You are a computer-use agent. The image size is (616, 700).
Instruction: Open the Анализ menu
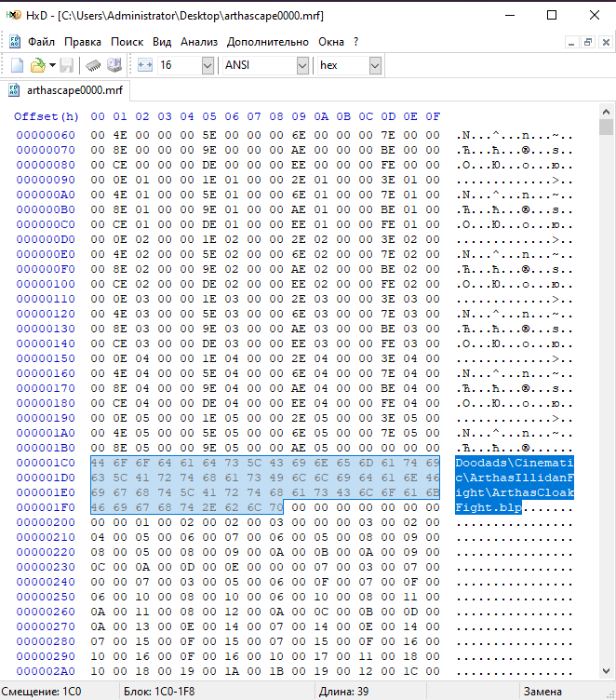199,42
